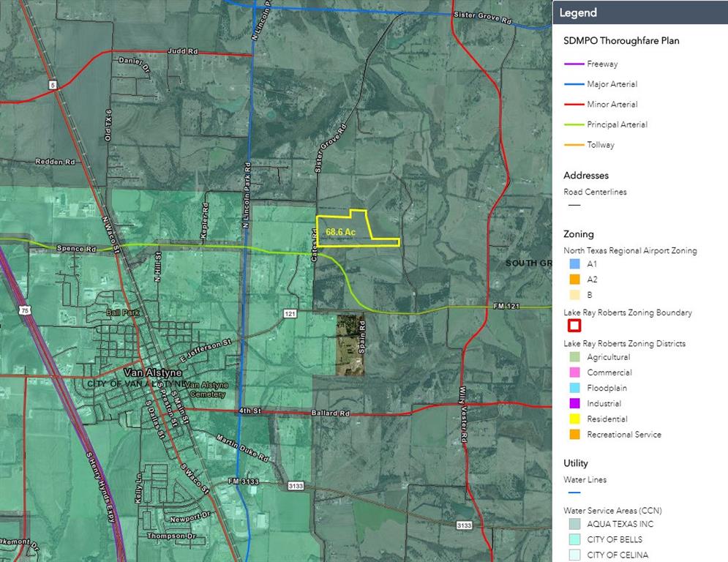Click the SDMPO Thoroughfare Plan heading
Viewport: 728px width, 562px height.
pyautogui.click(x=621, y=41)
